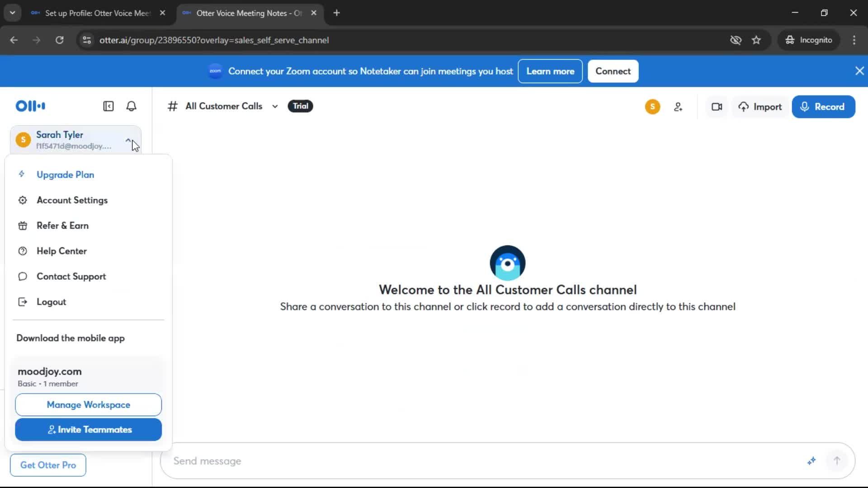Focus the Send message input field
The height and width of the screenshot is (488, 868).
point(484,461)
